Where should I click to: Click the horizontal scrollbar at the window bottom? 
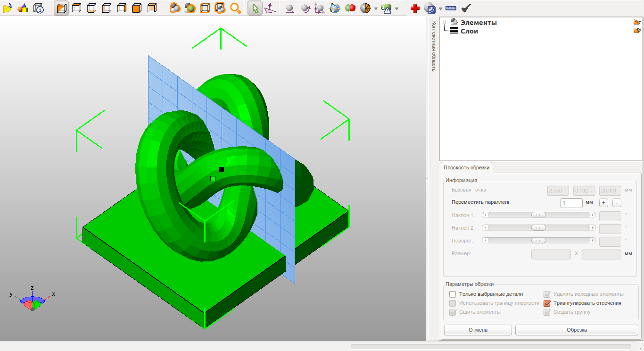491,346
